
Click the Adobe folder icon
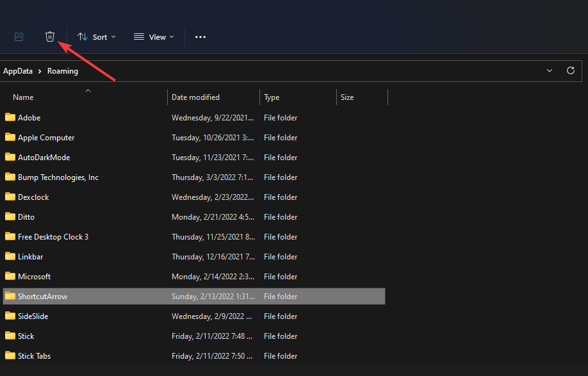click(x=10, y=117)
